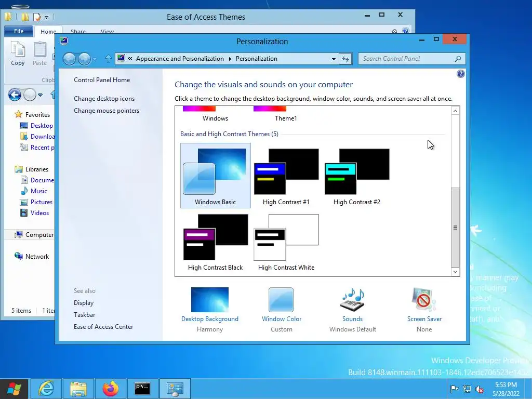Apply the High Contrast #1 theme

(286, 176)
